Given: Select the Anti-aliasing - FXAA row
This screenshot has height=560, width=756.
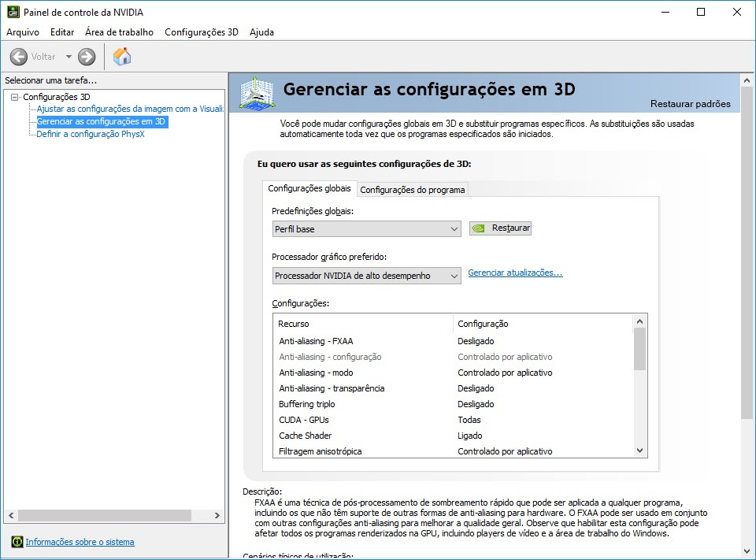Looking at the screenshot, I should [454, 341].
